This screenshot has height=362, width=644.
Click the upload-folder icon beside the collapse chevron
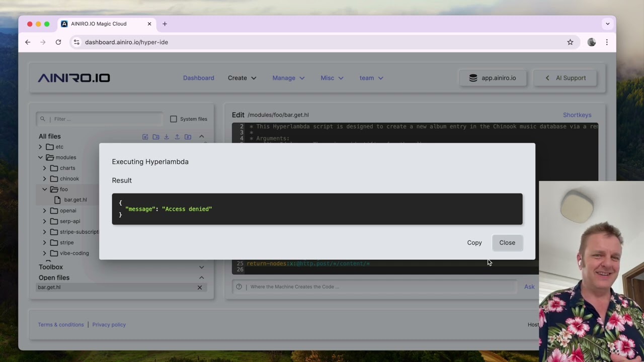pos(188,136)
